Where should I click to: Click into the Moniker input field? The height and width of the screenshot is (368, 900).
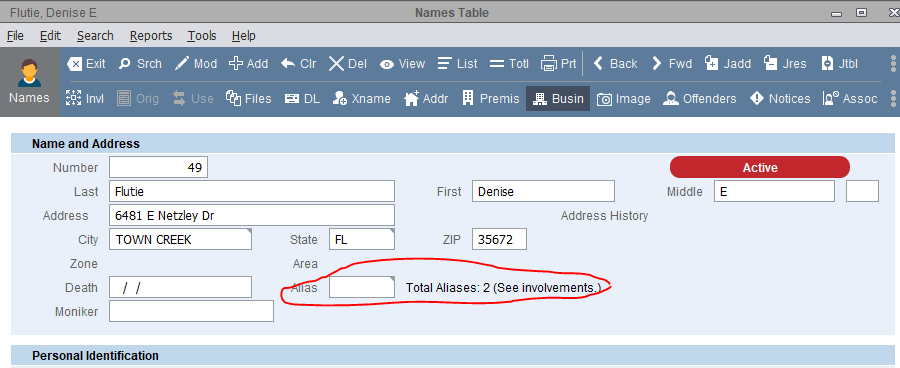191,312
